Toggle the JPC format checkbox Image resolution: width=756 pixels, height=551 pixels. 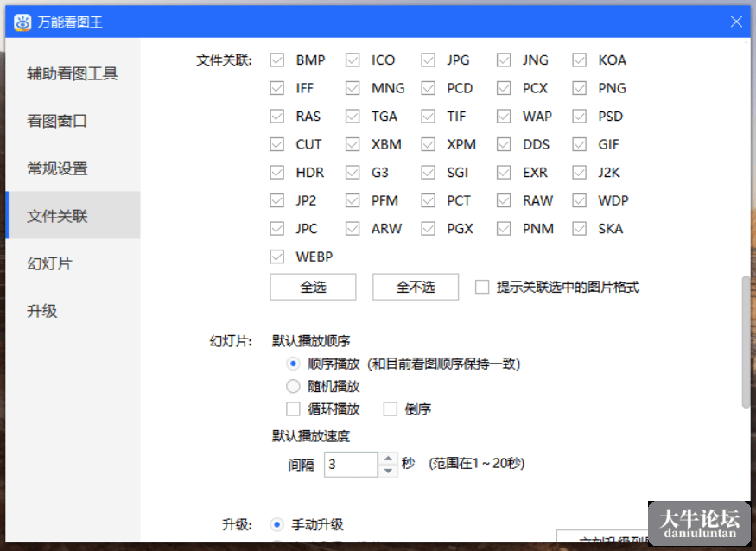click(x=276, y=228)
